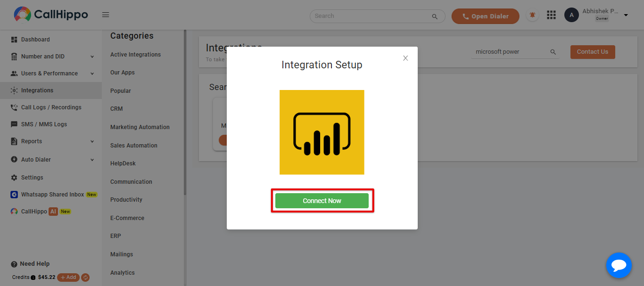The image size is (644, 286).
Task: Click the Integrations sidebar icon
Action: [14, 90]
